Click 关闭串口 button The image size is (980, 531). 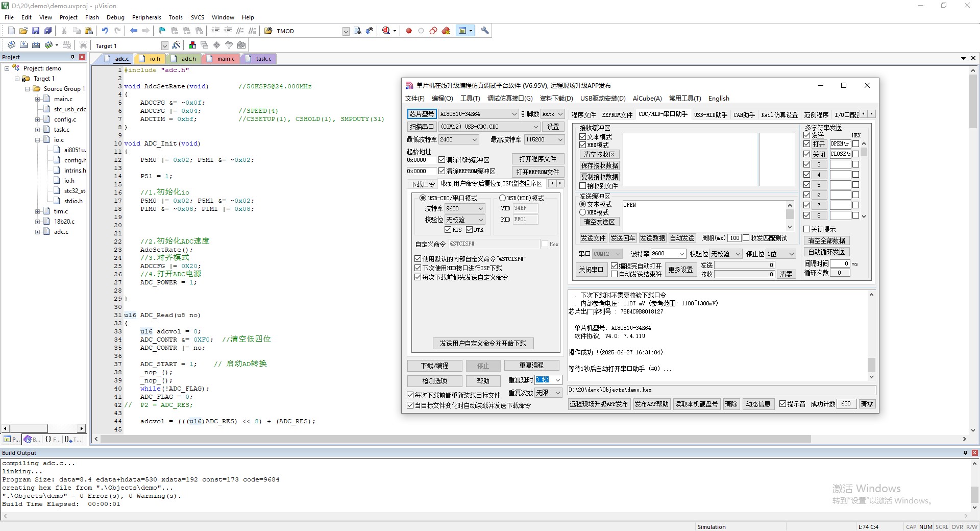(591, 270)
